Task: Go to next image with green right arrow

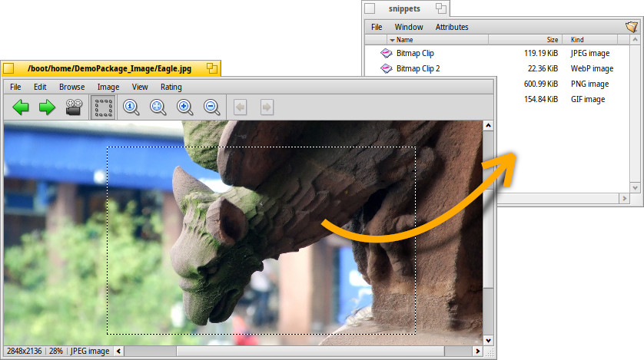Action: click(x=48, y=107)
